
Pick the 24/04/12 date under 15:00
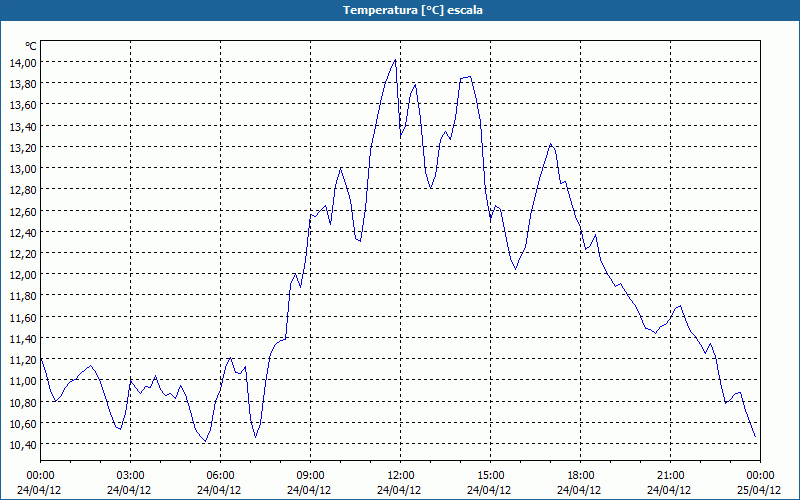click(x=489, y=490)
